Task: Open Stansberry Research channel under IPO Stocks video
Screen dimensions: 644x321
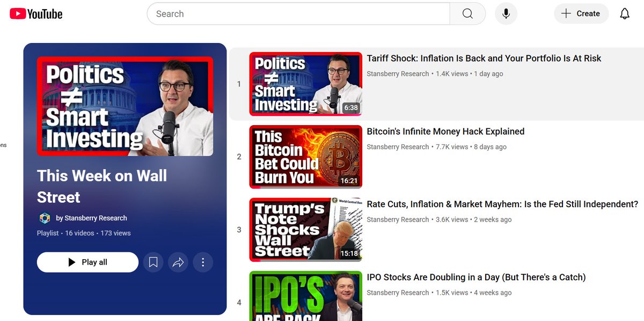Action: coord(398,293)
